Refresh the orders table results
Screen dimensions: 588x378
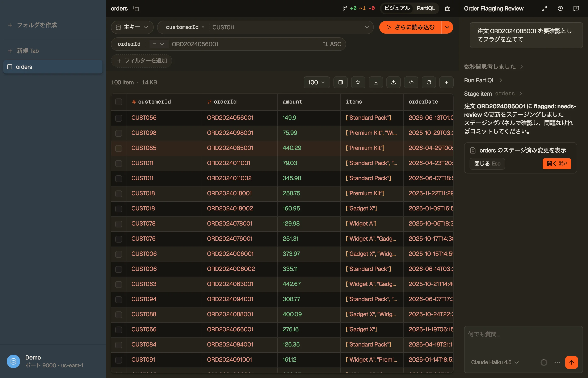pos(429,82)
